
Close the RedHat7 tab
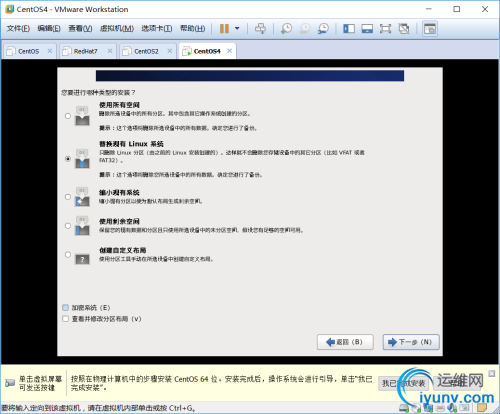pos(110,51)
